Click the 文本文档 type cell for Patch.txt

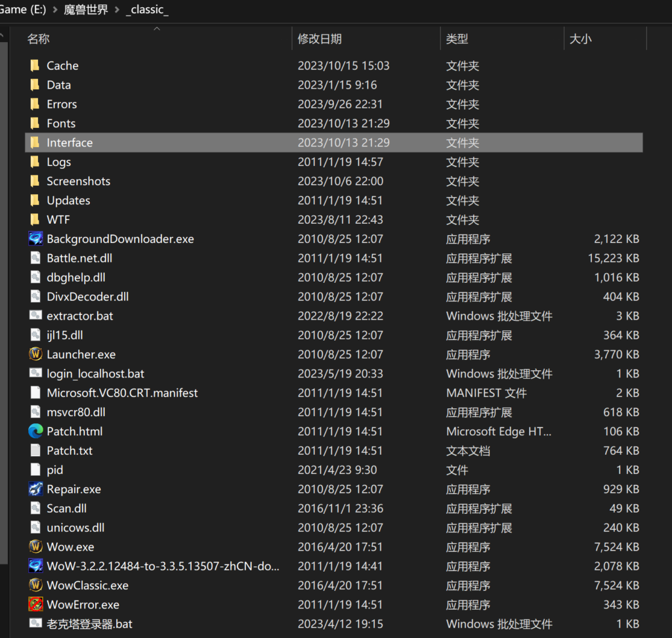[x=468, y=451]
